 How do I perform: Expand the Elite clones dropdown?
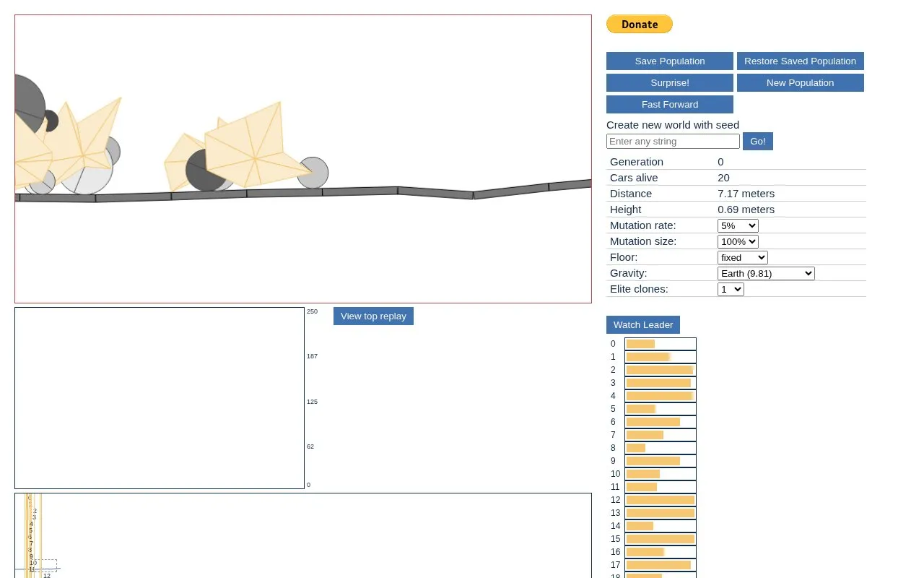731,290
